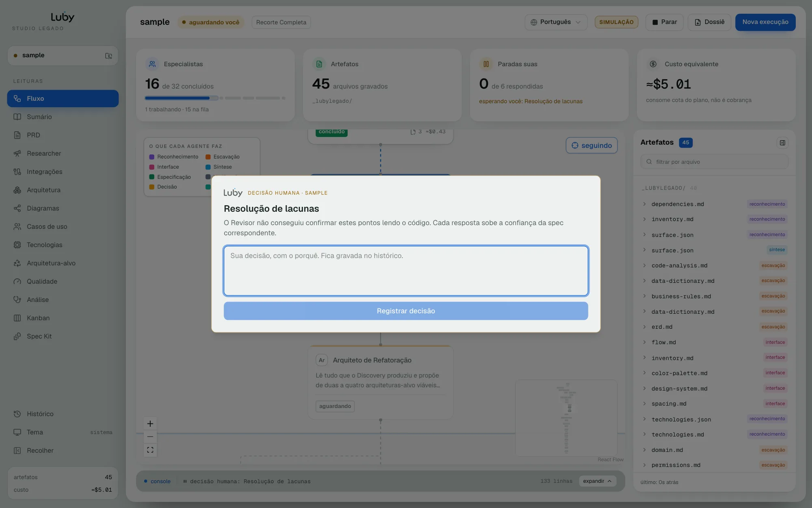Click the decision text area
Screen dimensions: 812x508
[x=406, y=271]
